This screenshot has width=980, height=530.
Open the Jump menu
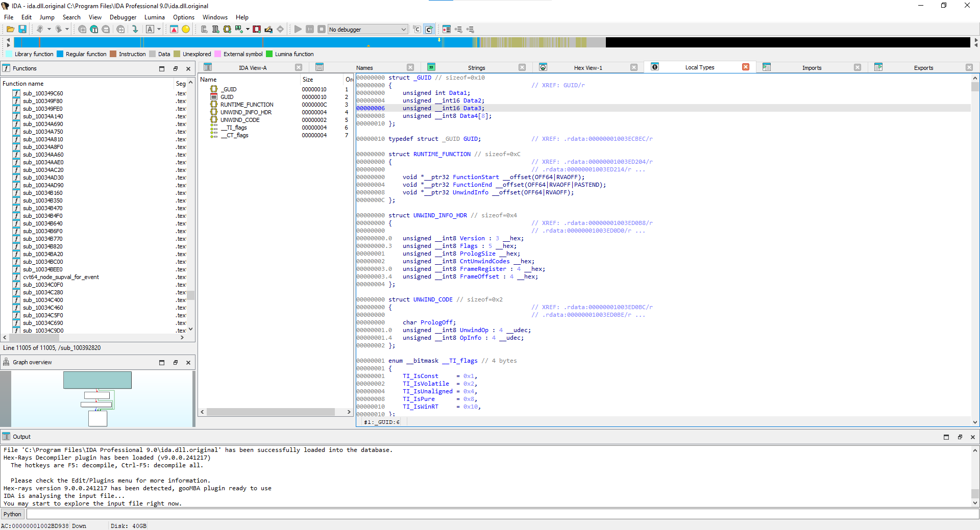pos(47,17)
